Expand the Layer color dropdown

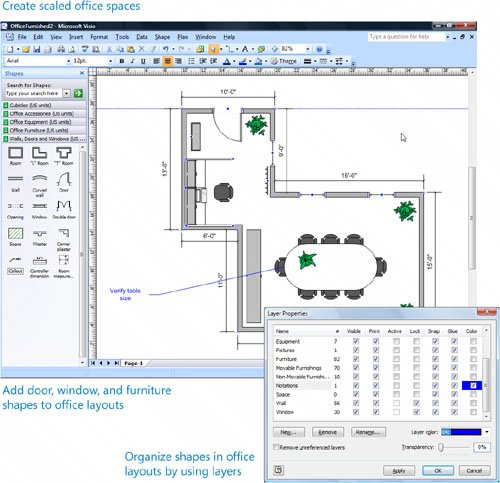pyautogui.click(x=487, y=432)
